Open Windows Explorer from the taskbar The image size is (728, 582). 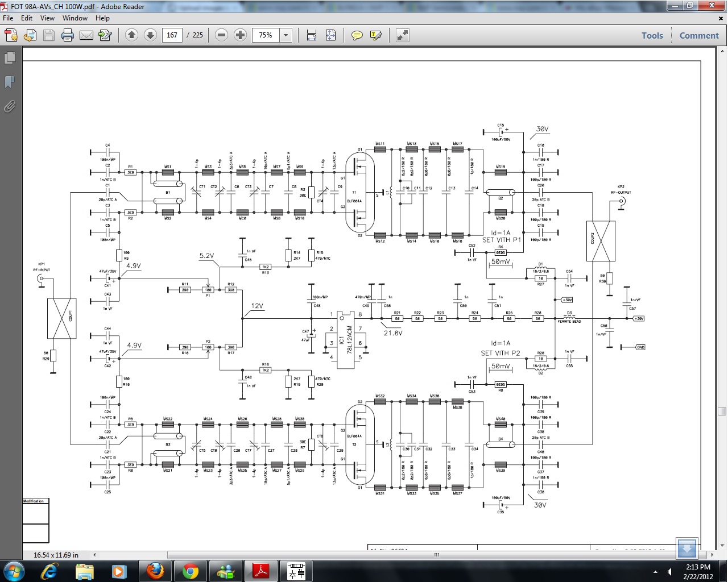(85, 571)
